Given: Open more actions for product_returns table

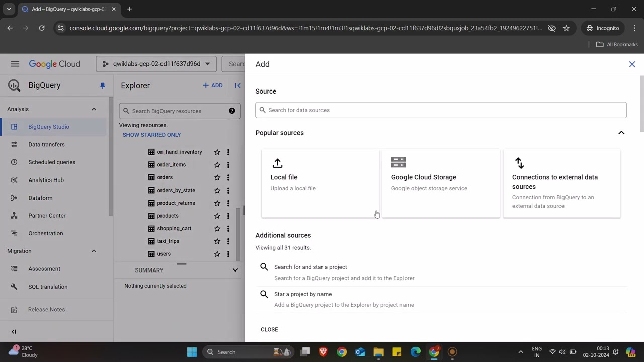Looking at the screenshot, I should 228,203.
